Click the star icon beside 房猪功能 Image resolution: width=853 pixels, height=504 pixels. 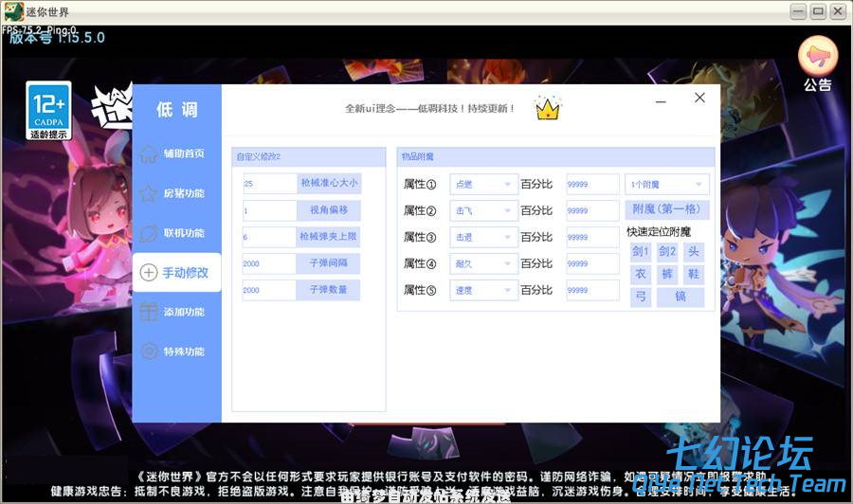pos(148,193)
